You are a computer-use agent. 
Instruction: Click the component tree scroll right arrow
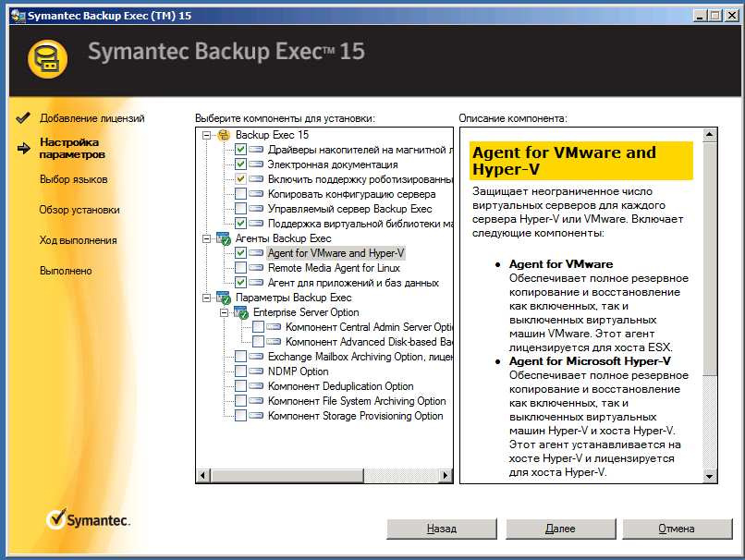click(446, 475)
